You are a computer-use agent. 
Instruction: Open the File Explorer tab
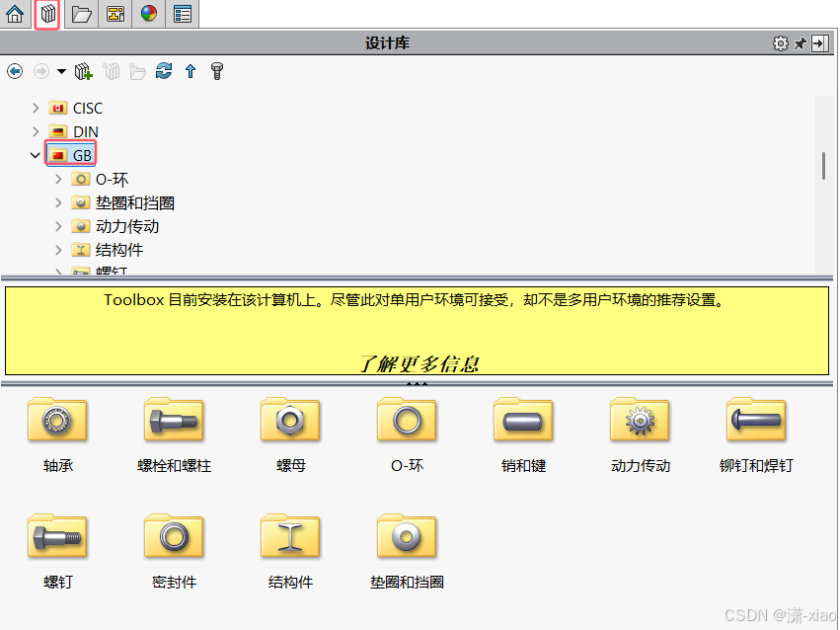click(x=81, y=14)
